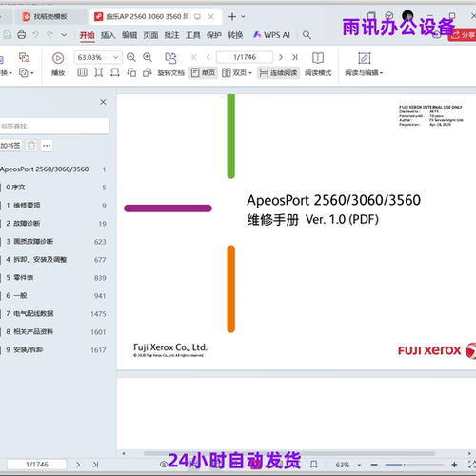Open the bookmark more options ellipsis
Screen dimensions: 476x476
(x=47, y=146)
